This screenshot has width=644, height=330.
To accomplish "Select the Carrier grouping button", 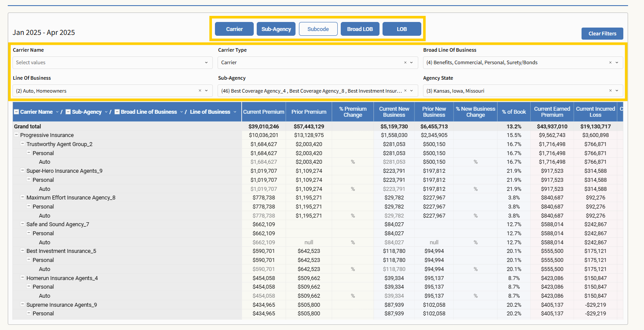I will coord(234,29).
